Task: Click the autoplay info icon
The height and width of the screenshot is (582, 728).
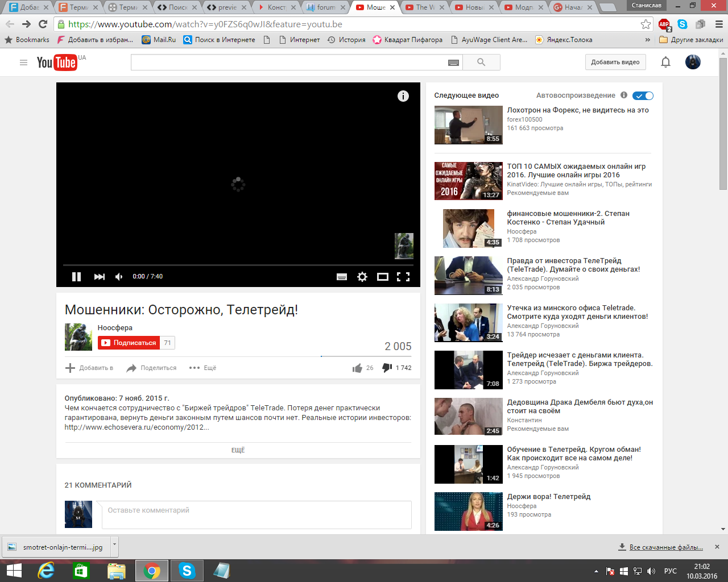Action: [624, 95]
